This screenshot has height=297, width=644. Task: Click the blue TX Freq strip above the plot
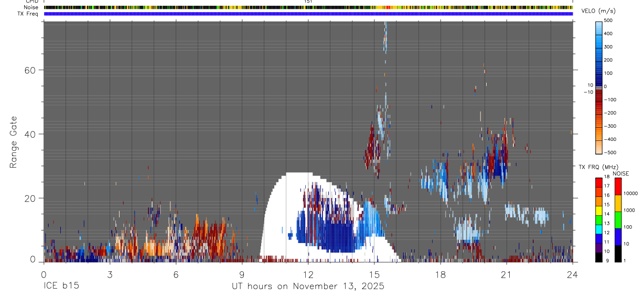point(308,14)
